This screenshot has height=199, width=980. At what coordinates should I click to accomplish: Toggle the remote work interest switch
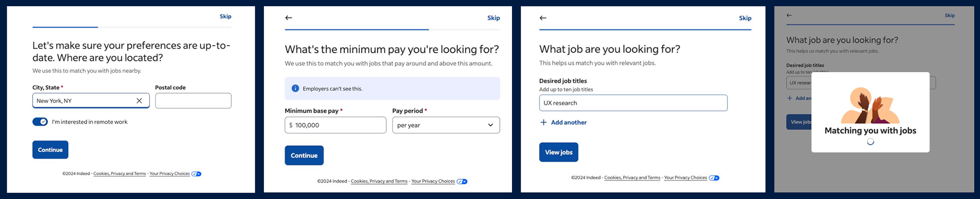(40, 122)
